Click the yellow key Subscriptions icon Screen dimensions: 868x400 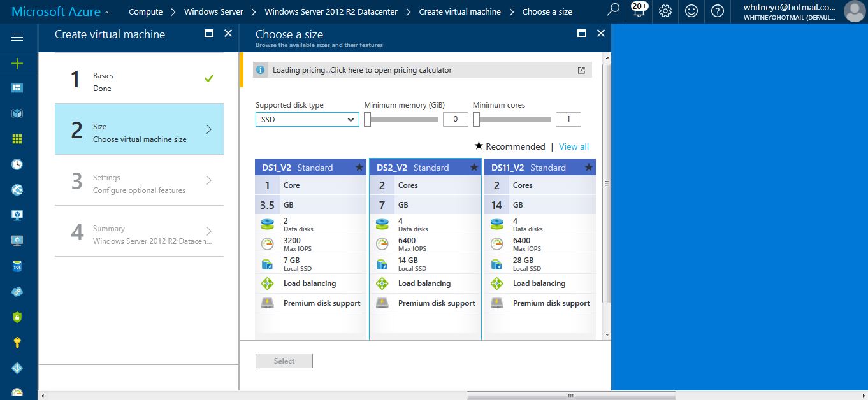[x=17, y=343]
